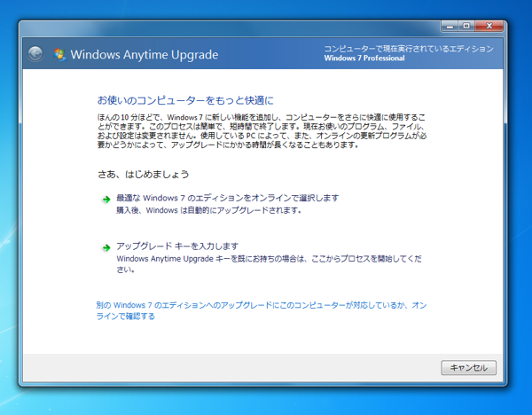Open online compatibility check link for other editions
The height and width of the screenshot is (415, 532).
pos(262,310)
